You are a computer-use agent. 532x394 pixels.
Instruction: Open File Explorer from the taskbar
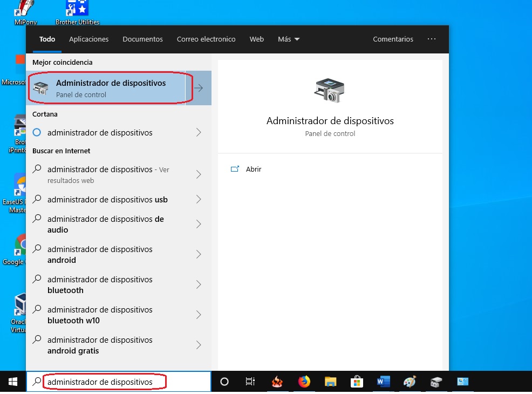(331, 382)
